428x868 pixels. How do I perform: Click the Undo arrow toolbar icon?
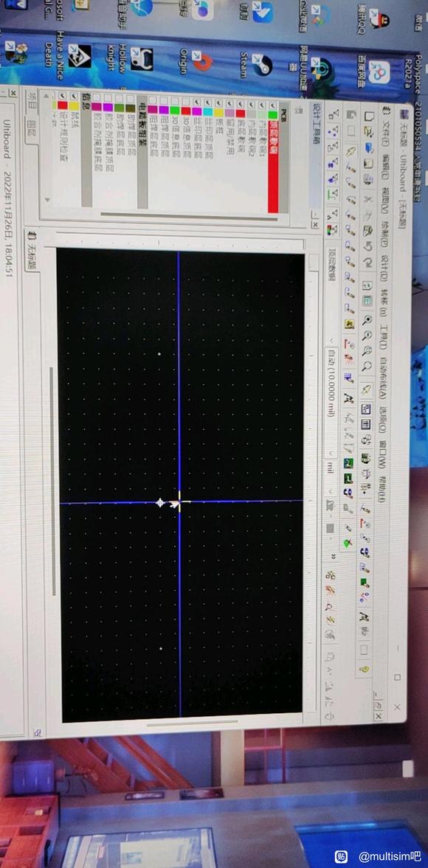368,246
